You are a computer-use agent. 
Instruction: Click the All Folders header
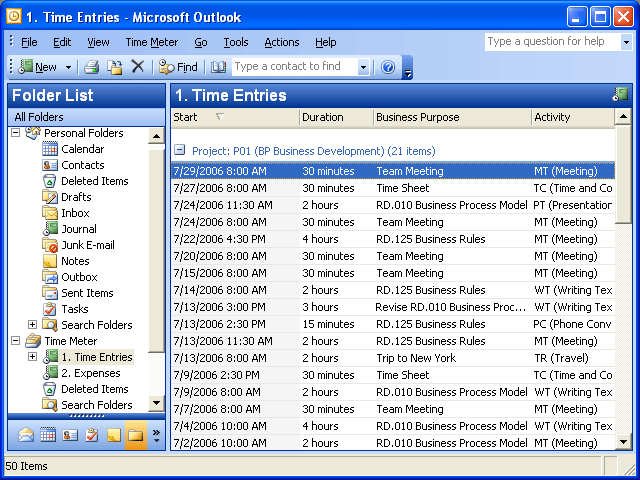(x=87, y=117)
